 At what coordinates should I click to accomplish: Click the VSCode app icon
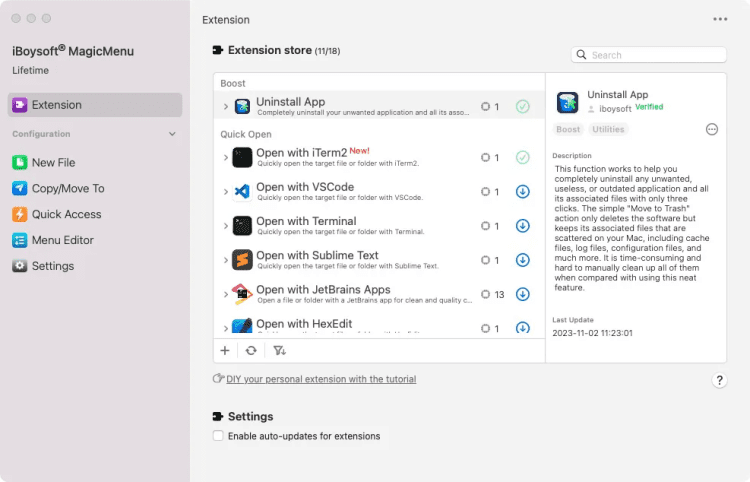click(x=242, y=192)
